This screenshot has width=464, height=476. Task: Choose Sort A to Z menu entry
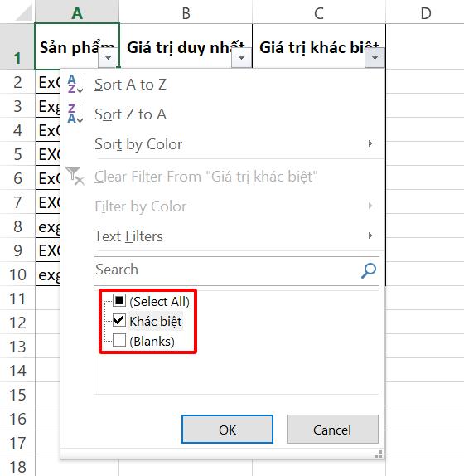point(223,85)
